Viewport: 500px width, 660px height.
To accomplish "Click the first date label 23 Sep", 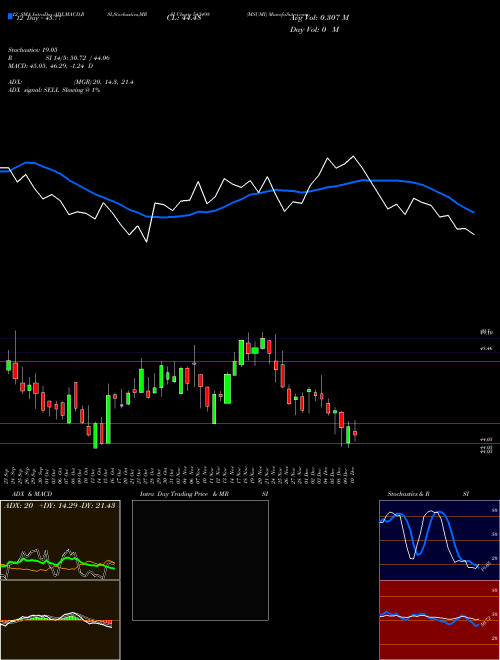I will [7, 474].
